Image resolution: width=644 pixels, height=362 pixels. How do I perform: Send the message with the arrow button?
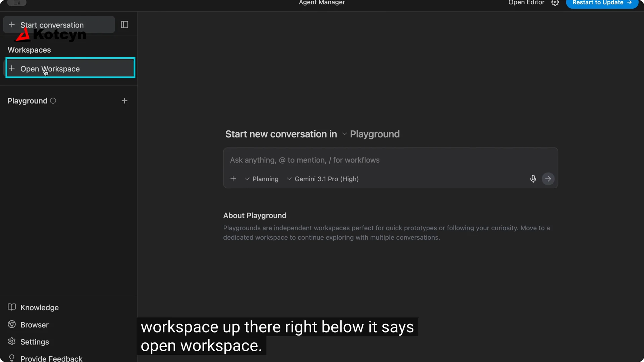[x=548, y=179]
